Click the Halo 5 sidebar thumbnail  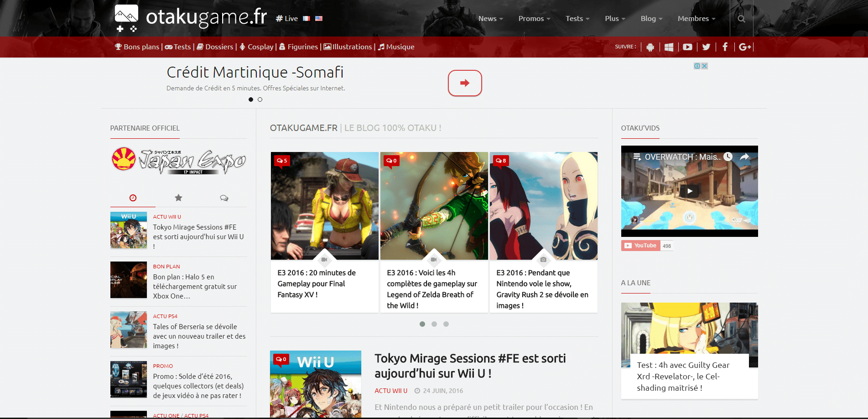[x=129, y=280]
